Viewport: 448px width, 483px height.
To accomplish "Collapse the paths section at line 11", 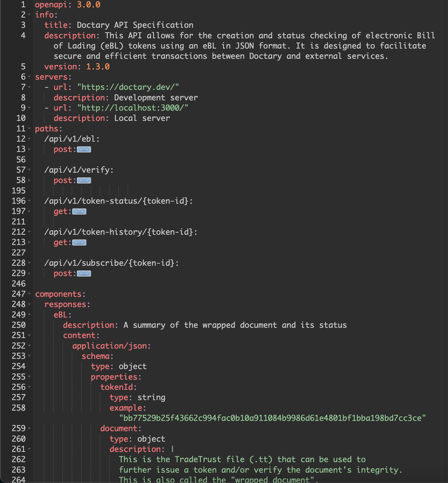I will click(29, 128).
